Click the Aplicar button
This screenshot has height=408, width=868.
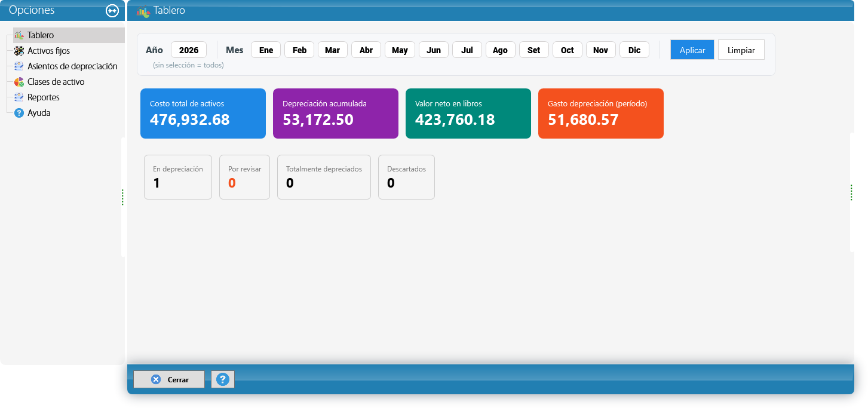coord(692,50)
